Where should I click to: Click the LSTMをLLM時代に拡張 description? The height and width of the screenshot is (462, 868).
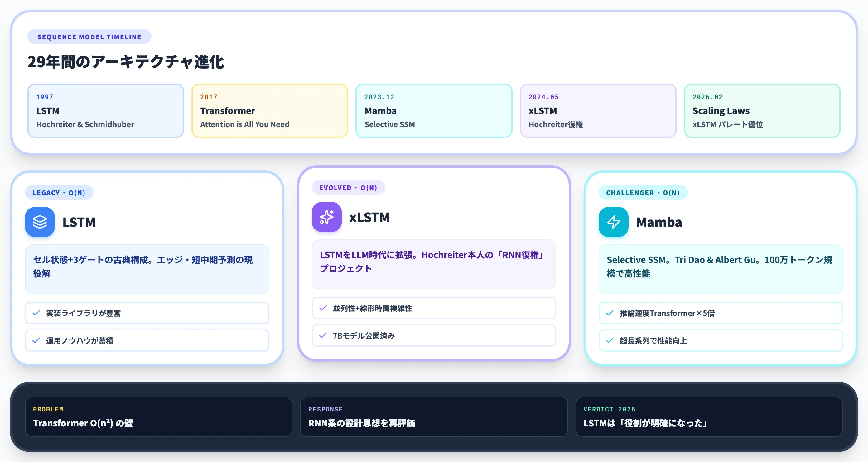coord(434,264)
